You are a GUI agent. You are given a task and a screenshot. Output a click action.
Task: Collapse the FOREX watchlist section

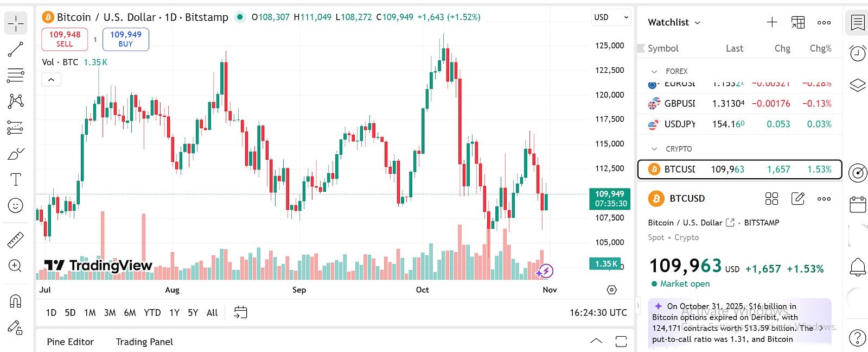click(655, 71)
